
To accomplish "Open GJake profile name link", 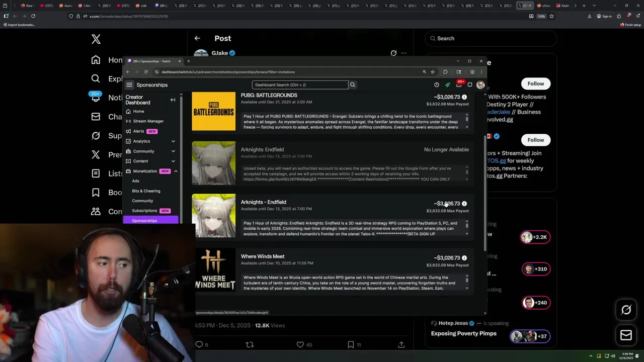I will coord(219,53).
